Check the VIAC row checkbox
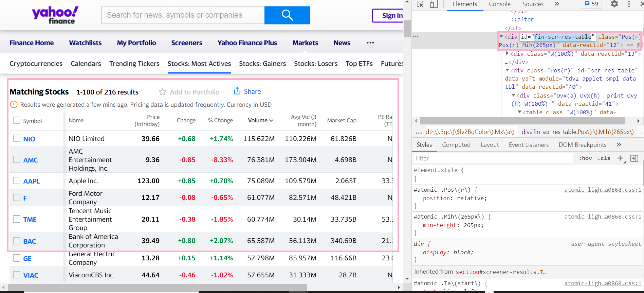Image resolution: width=644 pixels, height=293 pixels. point(17,275)
